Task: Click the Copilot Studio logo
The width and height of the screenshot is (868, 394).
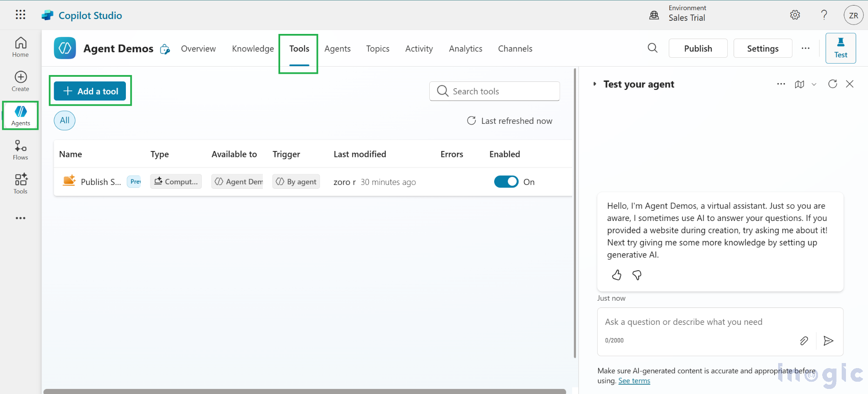Action: point(47,15)
